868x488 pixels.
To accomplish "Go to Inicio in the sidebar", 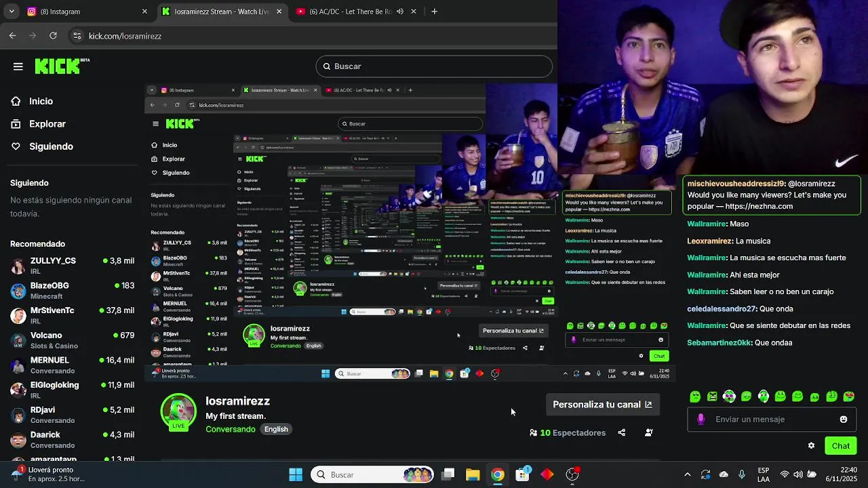I will [x=41, y=101].
